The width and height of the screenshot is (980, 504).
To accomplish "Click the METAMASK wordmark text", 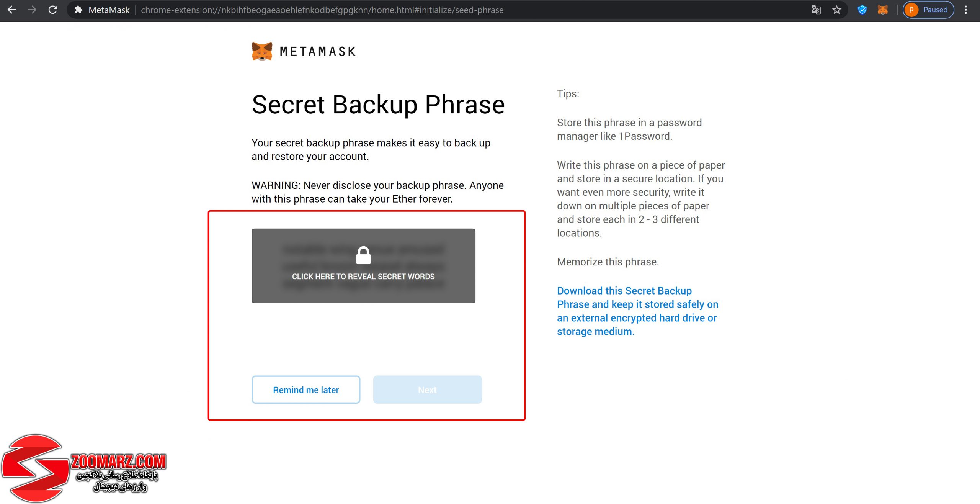I will 318,52.
